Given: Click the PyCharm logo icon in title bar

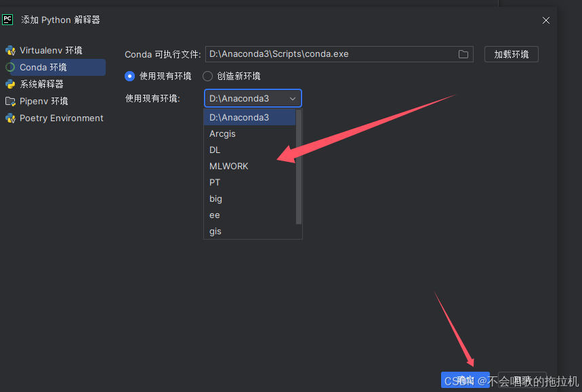Looking at the screenshot, I should pos(7,20).
